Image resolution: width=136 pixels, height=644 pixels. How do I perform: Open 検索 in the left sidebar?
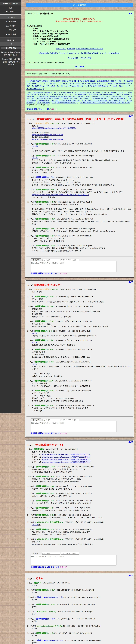coord(11,8)
